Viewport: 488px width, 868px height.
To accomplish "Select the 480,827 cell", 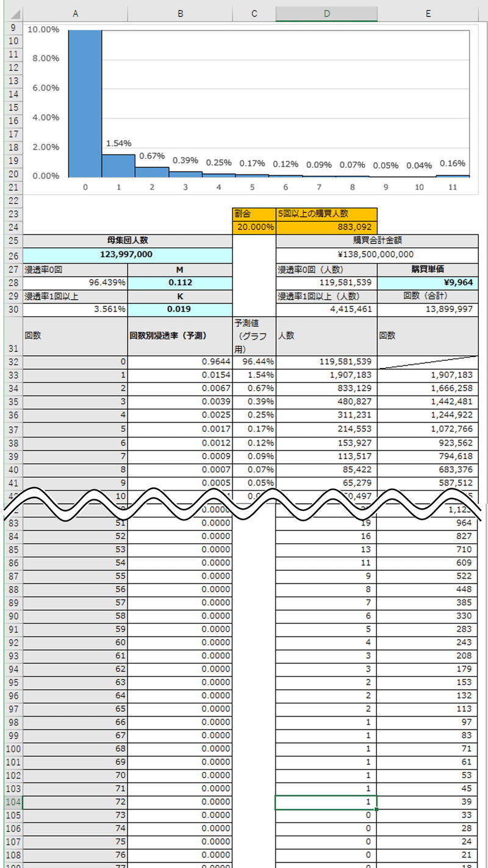I will [x=326, y=402].
